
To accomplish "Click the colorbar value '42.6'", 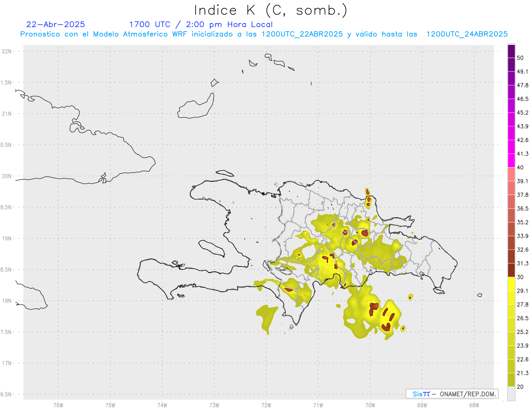I will click(523, 140).
